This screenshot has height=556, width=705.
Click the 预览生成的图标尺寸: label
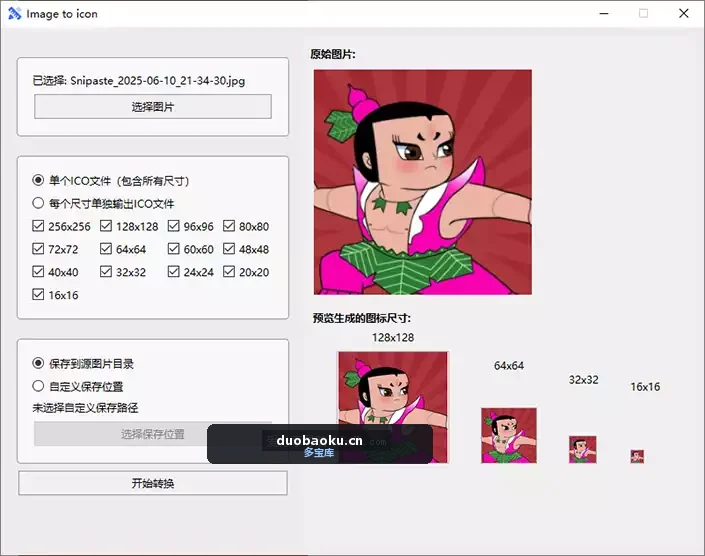[361, 318]
